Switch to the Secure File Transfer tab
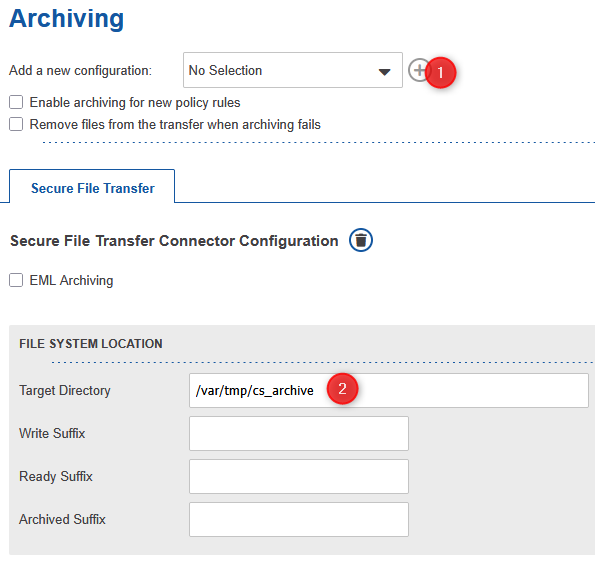 coord(92,188)
